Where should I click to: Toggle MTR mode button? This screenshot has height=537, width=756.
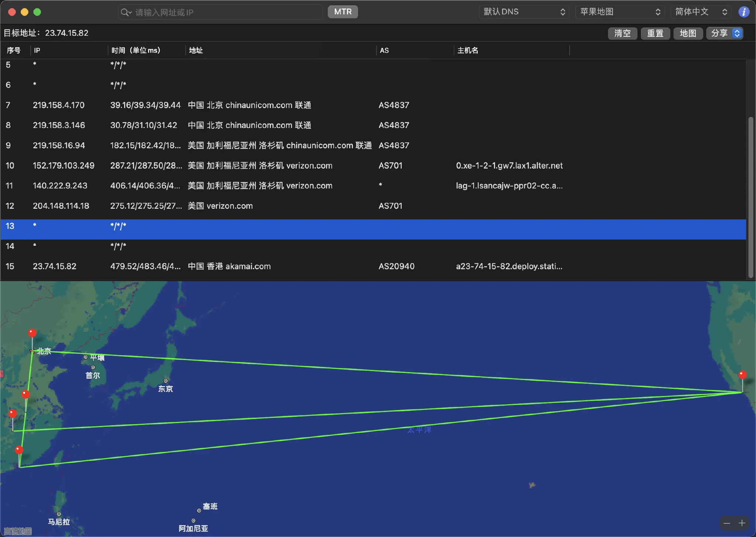tap(343, 12)
